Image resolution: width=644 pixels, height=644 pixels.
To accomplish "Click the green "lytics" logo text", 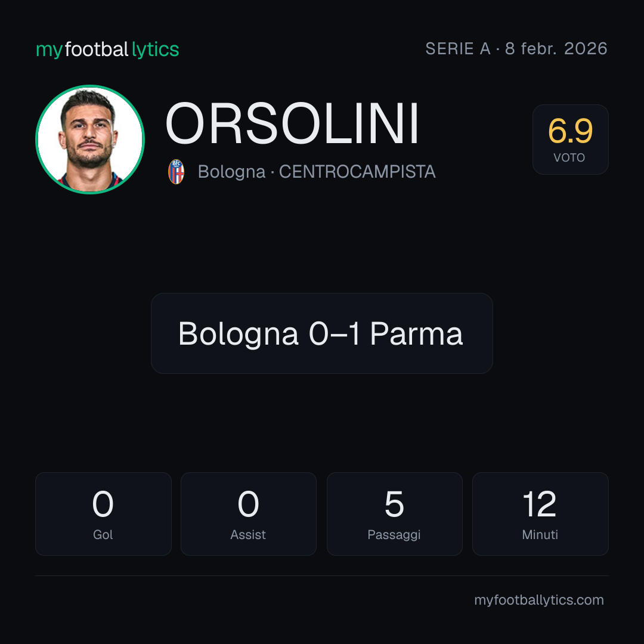I will [155, 49].
